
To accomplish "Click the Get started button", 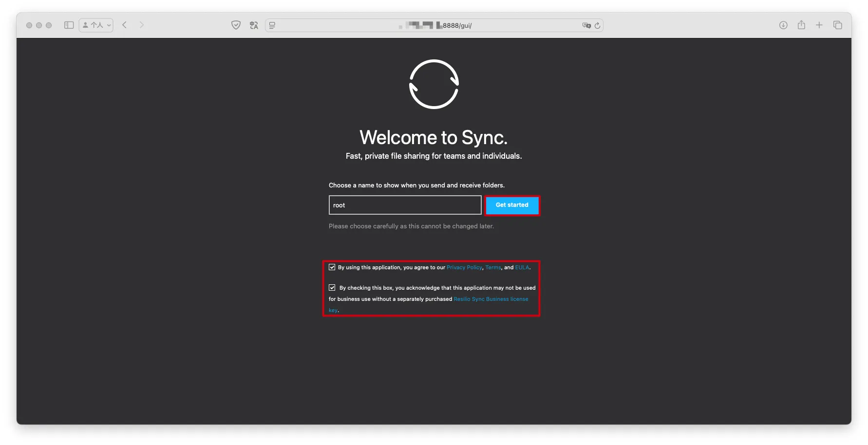I will tap(512, 205).
